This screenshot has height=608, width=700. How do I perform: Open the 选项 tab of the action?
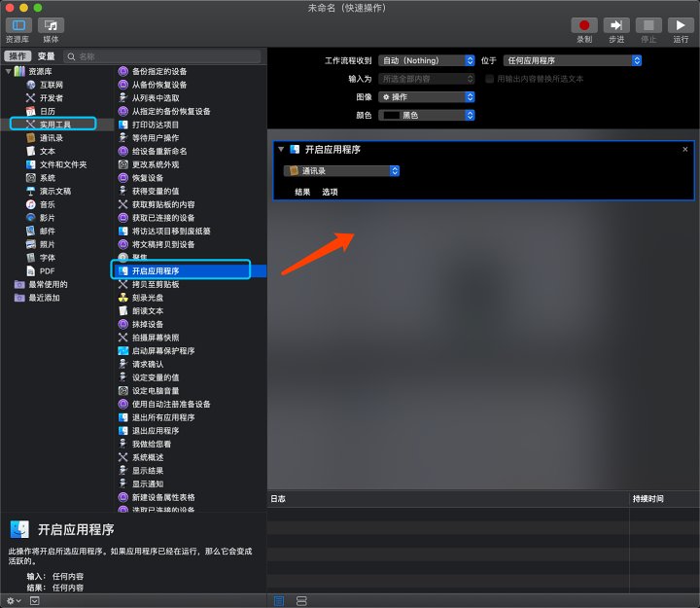pos(330,192)
